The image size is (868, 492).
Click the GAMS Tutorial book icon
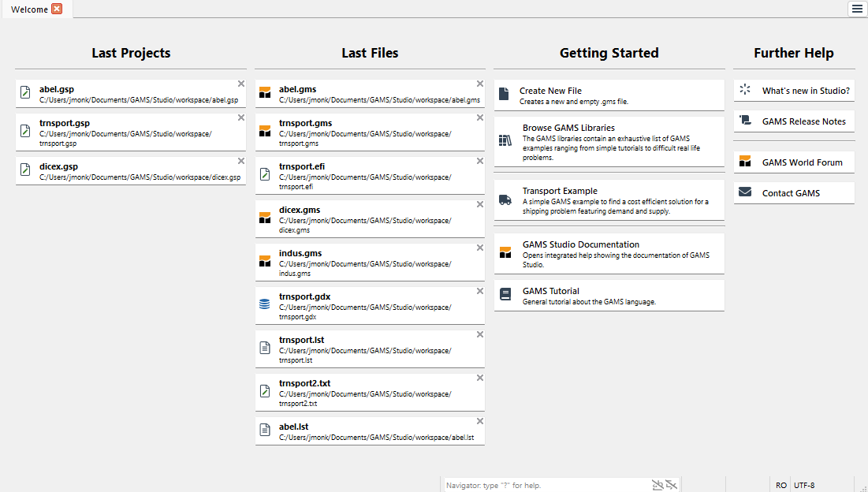(505, 294)
